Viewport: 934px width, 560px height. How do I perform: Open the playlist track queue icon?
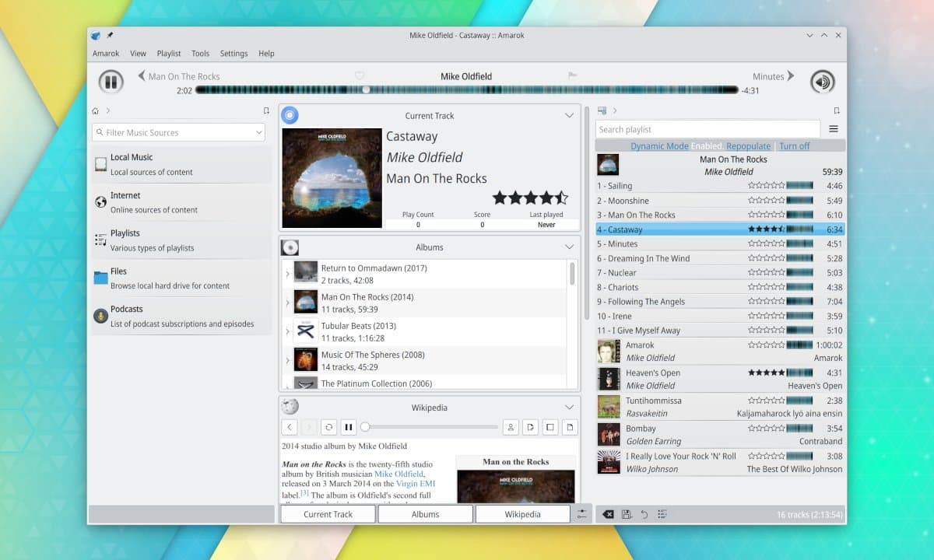point(662,514)
